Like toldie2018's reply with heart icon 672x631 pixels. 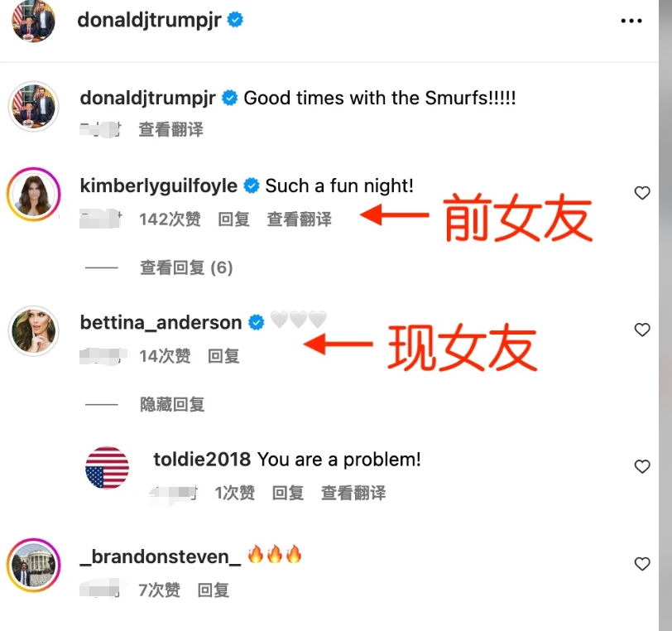click(642, 466)
